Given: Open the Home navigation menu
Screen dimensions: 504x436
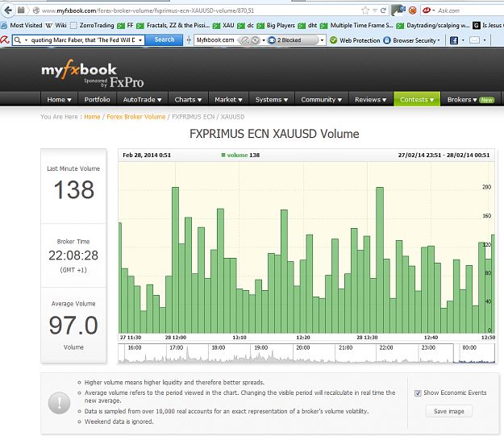Looking at the screenshot, I should tap(59, 100).
